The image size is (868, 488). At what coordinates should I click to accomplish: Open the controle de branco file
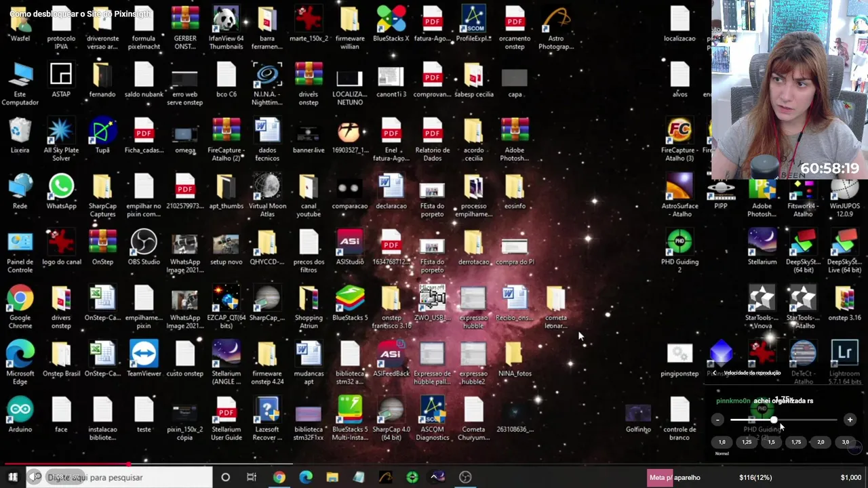click(x=679, y=419)
